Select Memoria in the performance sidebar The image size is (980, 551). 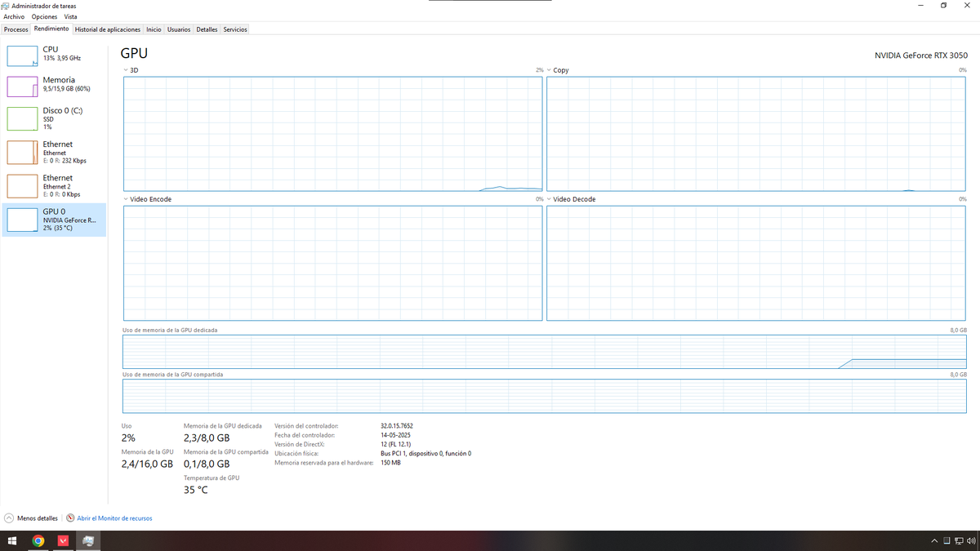pos(54,85)
